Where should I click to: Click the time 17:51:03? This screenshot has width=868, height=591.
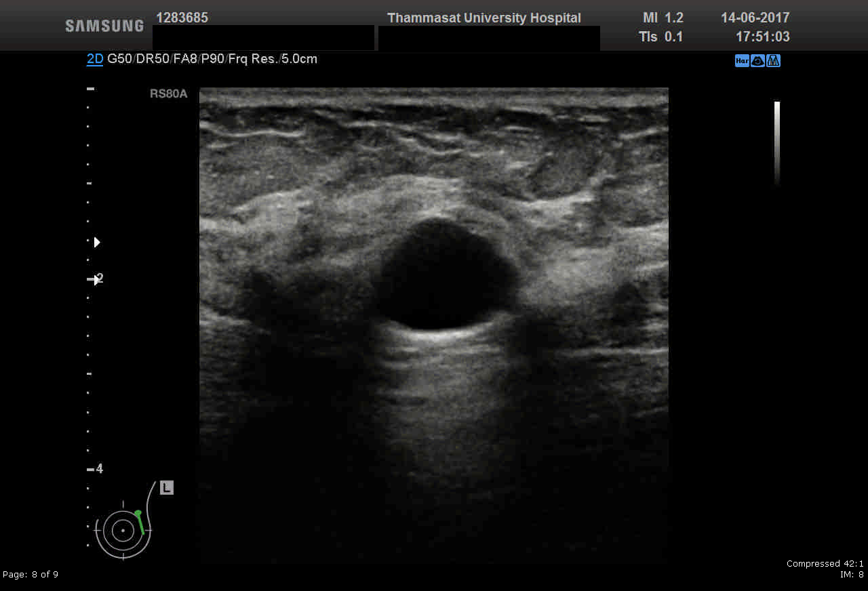click(763, 37)
